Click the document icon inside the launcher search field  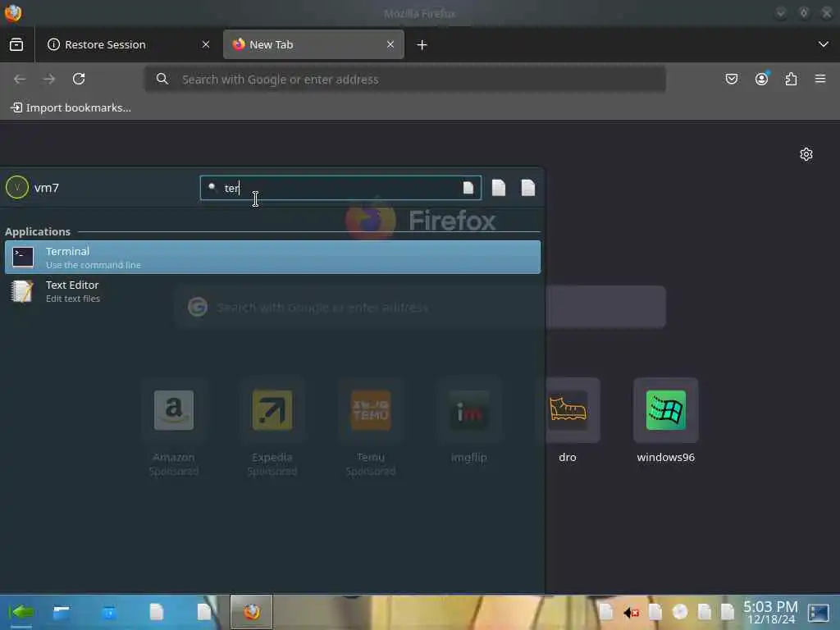tap(468, 188)
